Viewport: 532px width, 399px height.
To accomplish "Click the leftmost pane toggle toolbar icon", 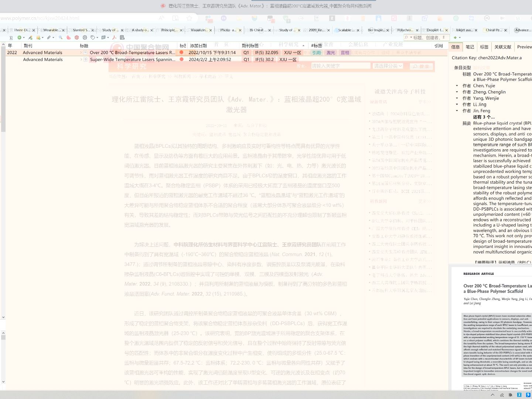I will [11, 38].
